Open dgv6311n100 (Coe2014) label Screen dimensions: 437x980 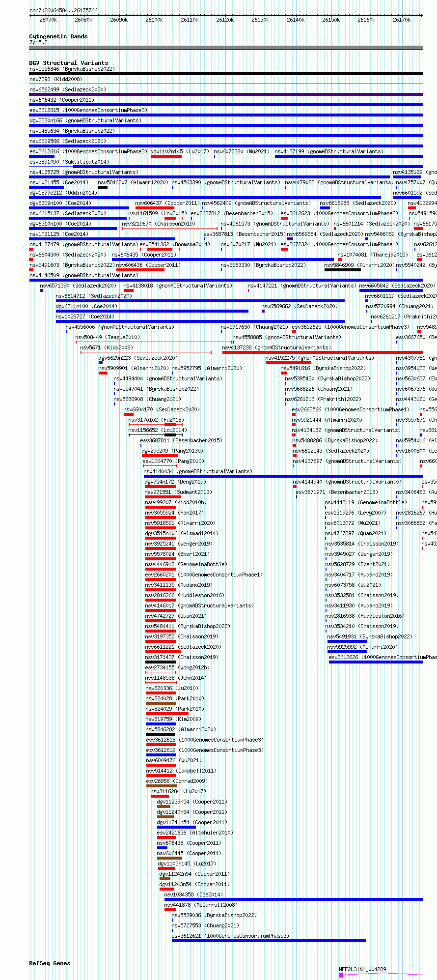click(x=87, y=307)
